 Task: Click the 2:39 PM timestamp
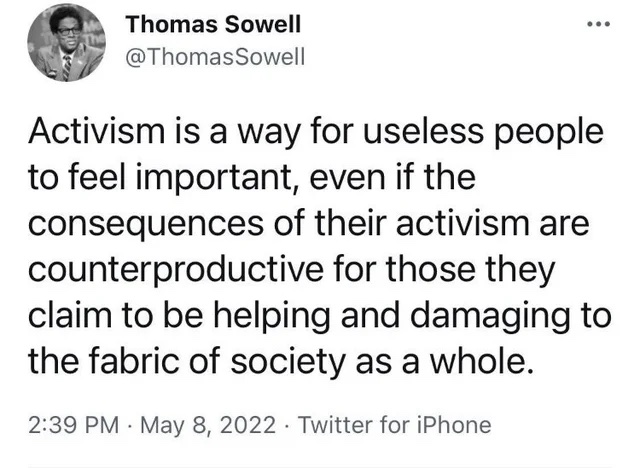tap(73, 425)
